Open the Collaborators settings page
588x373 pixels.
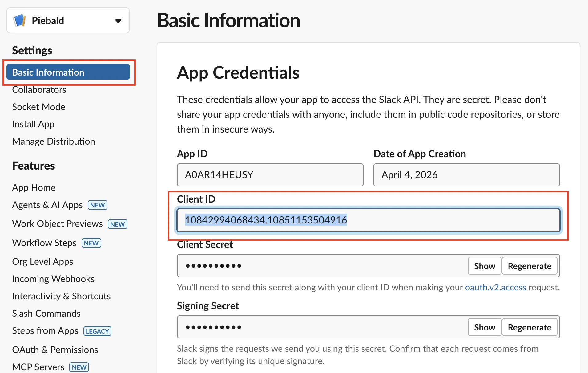point(39,90)
